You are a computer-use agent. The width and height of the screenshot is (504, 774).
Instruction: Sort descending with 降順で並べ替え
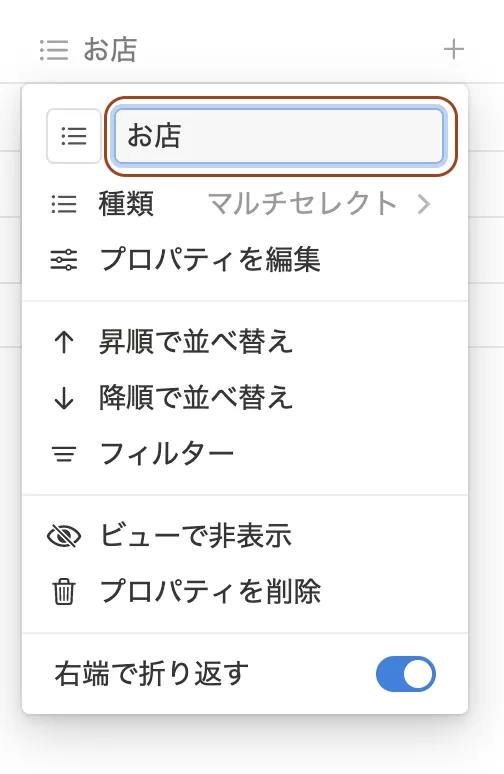pos(245,398)
